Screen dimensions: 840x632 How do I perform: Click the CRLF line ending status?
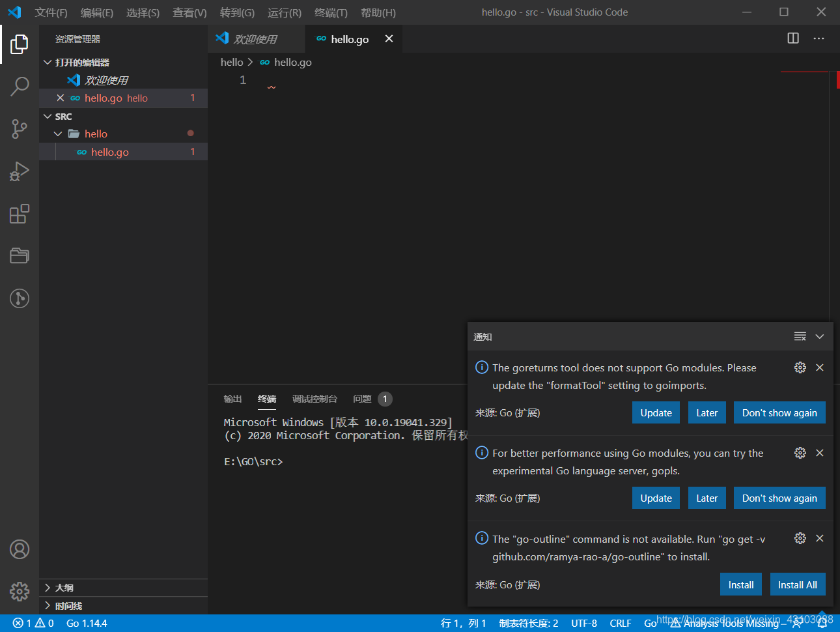click(620, 623)
